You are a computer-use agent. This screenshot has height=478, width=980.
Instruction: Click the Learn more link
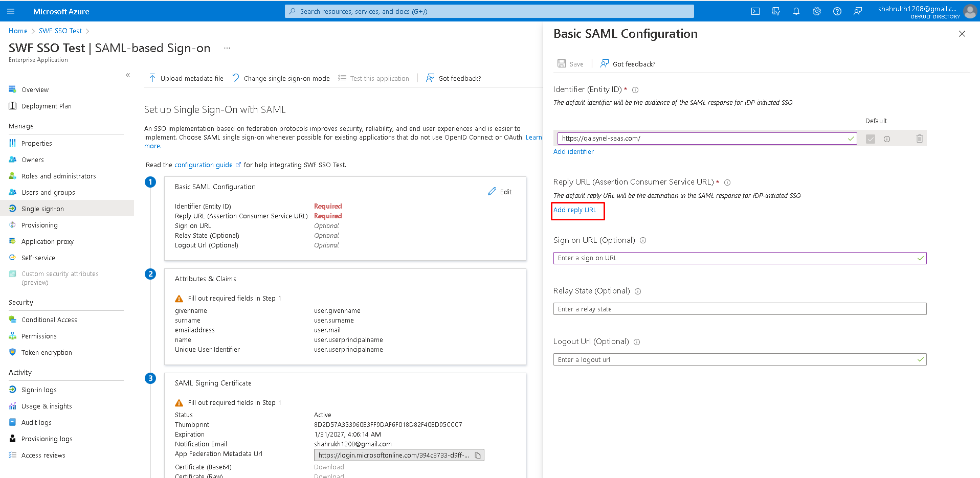[533, 138]
